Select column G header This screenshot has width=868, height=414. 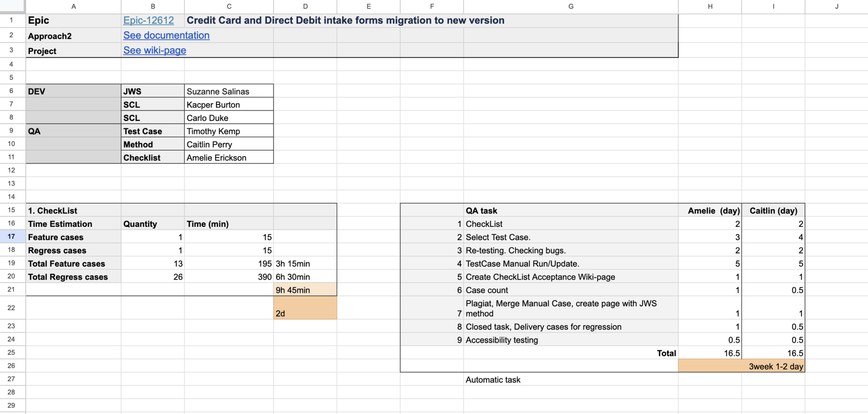pyautogui.click(x=570, y=6)
